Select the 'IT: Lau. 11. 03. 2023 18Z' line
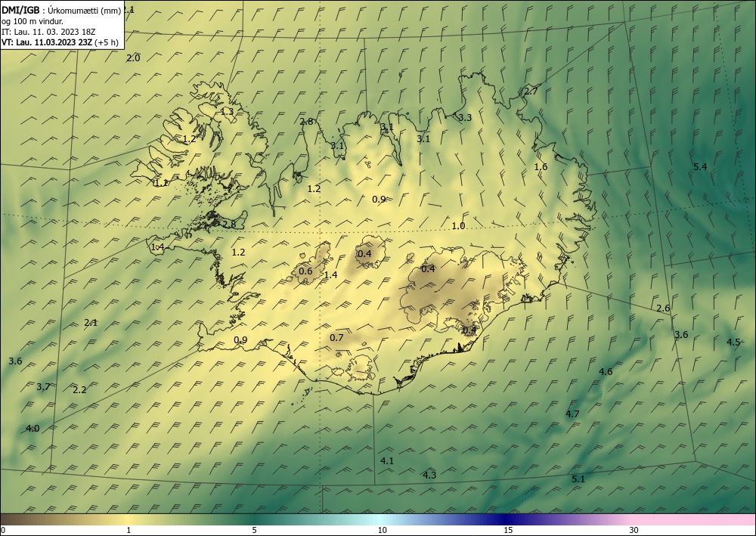Viewport: 756px width, 536px height. tap(48, 32)
